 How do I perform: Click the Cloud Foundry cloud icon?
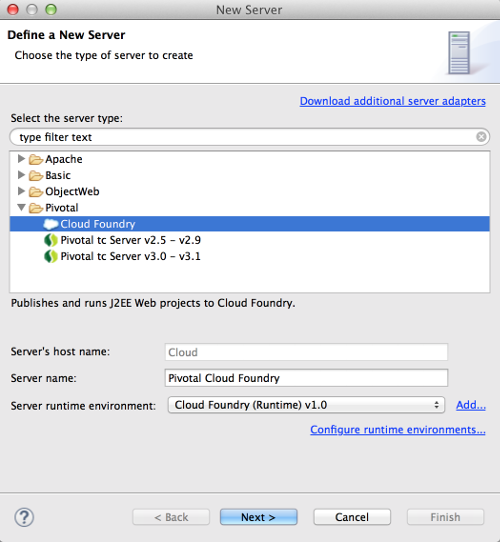[50, 224]
